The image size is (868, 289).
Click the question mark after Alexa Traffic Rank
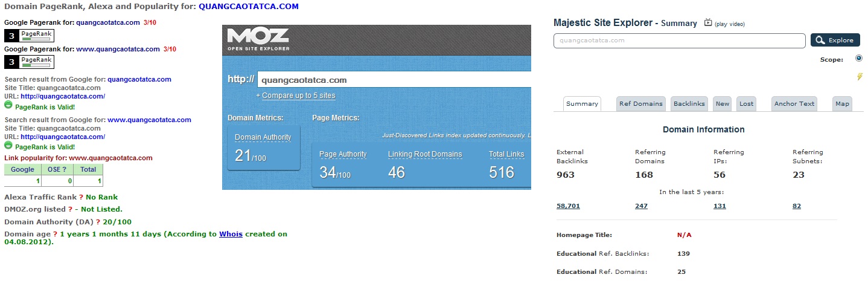81,197
